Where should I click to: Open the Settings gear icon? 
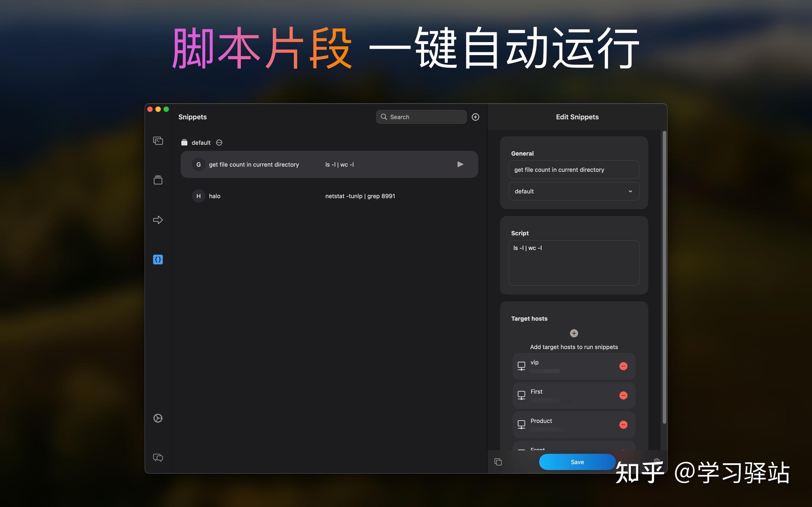158,418
